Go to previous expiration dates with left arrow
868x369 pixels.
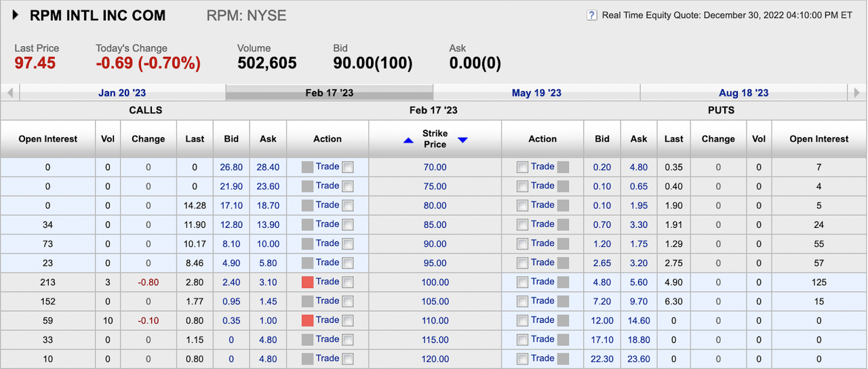[10, 93]
